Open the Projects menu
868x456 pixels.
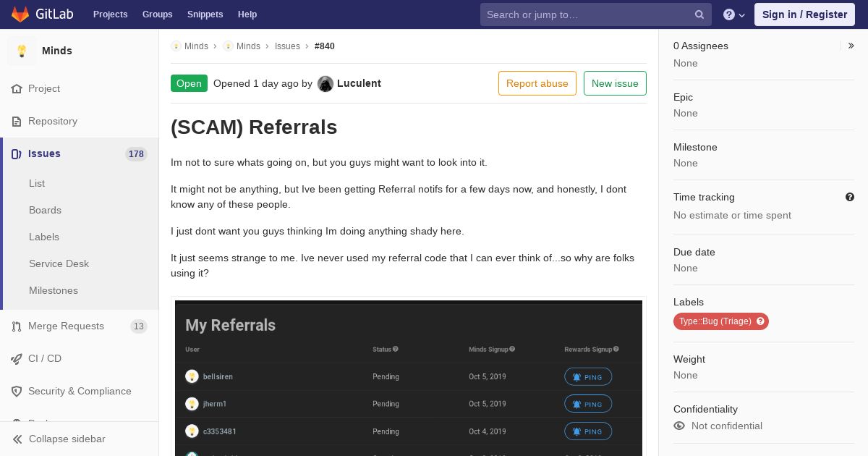(111, 14)
